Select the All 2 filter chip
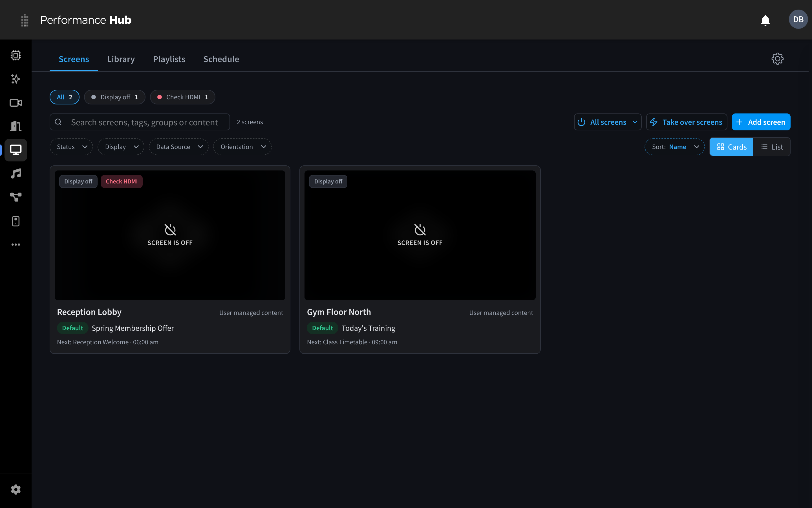Image resolution: width=812 pixels, height=508 pixels. (64, 97)
